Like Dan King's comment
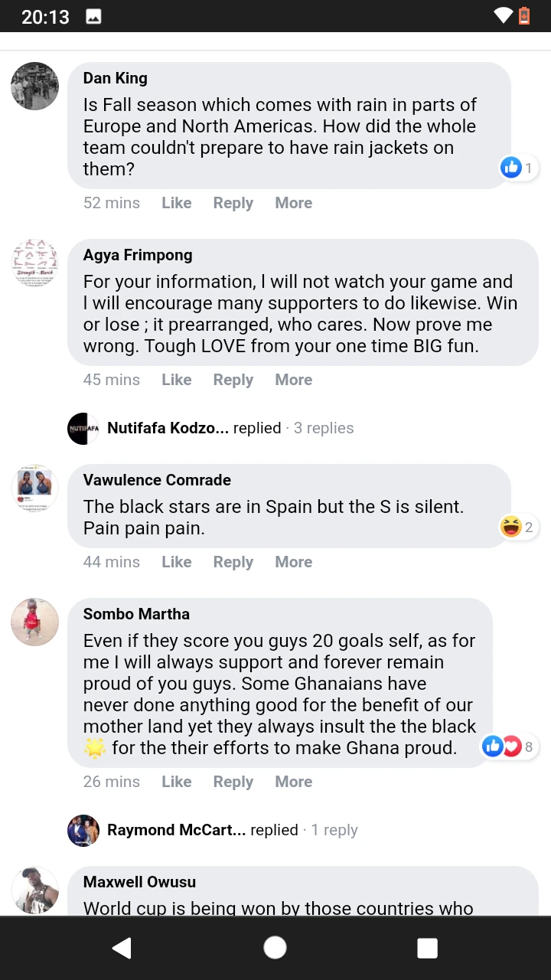This screenshot has height=980, width=551. click(x=176, y=203)
